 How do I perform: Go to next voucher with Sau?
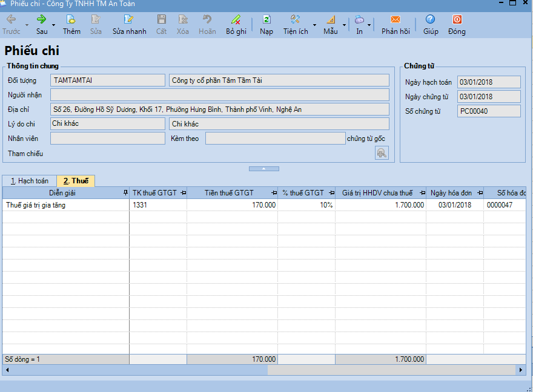click(41, 25)
